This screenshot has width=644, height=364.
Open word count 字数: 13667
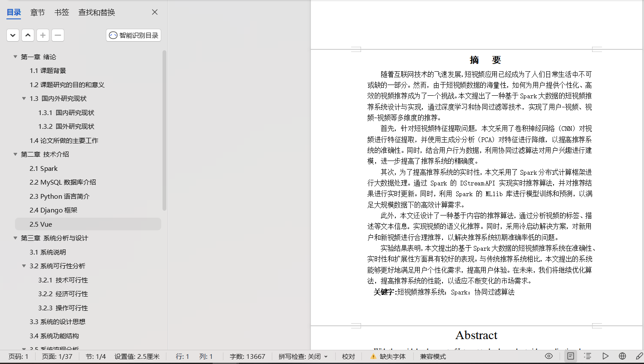point(247,356)
